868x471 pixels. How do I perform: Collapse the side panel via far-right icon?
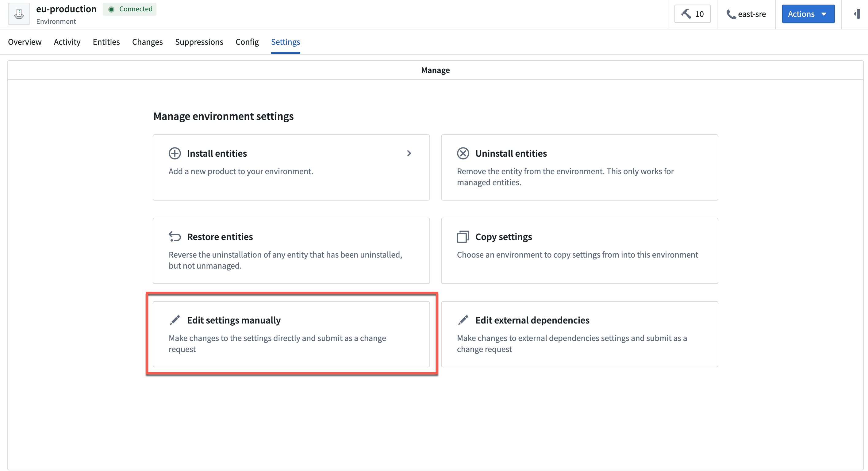(857, 14)
